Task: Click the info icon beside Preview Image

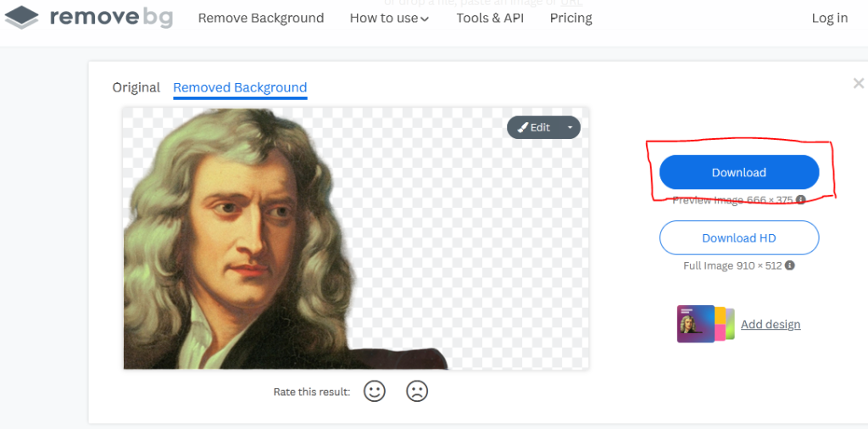Action: coord(801,200)
